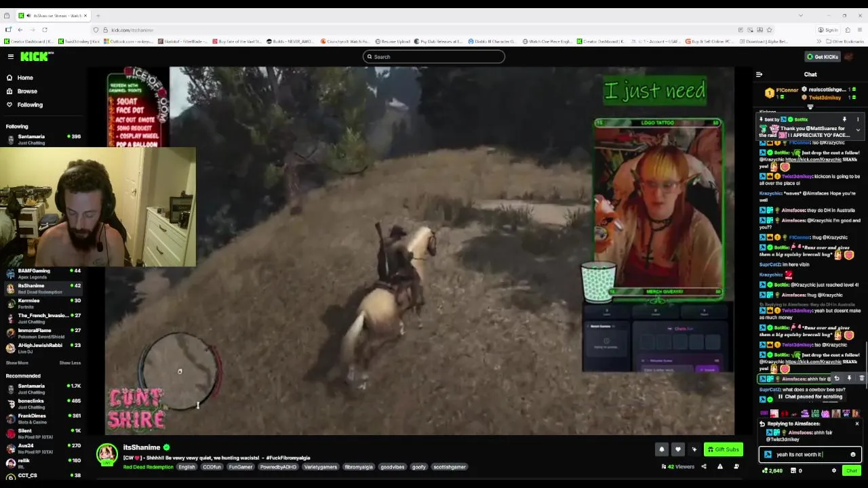Open rellik recommended channel

[43, 464]
